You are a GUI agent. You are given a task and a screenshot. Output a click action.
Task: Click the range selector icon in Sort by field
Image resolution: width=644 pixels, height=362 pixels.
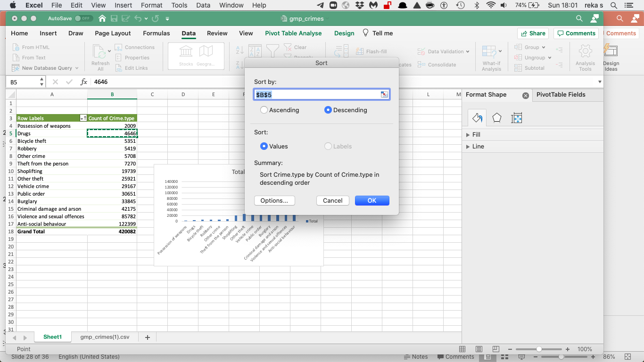[384, 95]
